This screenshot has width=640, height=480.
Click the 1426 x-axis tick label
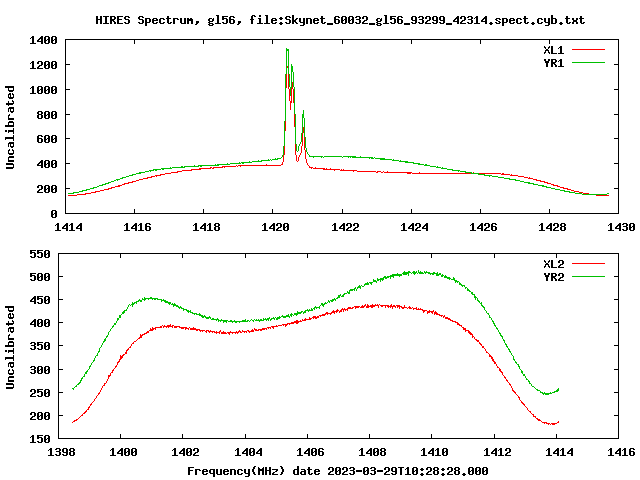tap(483, 227)
